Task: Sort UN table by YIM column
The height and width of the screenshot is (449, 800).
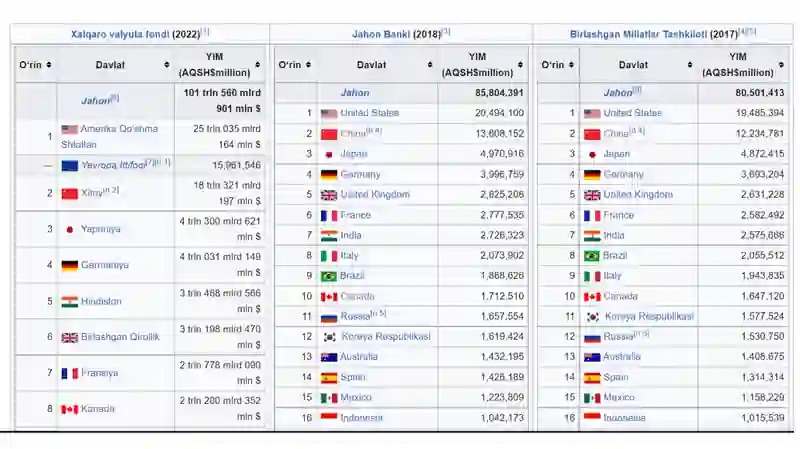Action: (782, 65)
